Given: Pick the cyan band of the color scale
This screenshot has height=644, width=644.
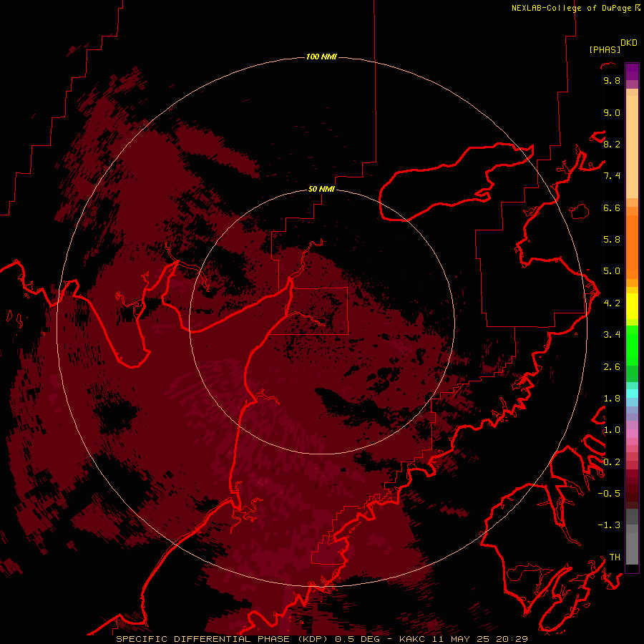Looking at the screenshot, I should (632, 394).
